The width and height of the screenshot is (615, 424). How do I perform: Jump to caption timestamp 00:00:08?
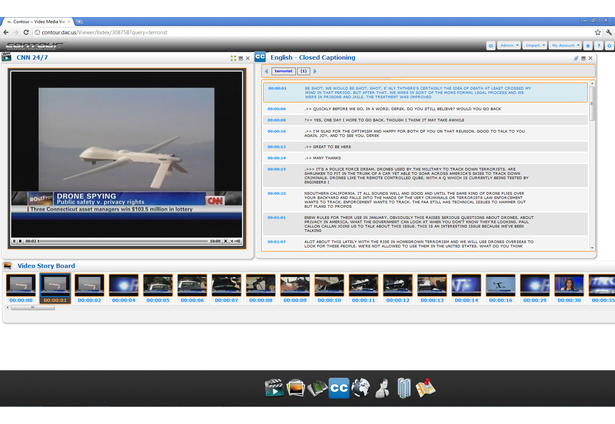point(277,120)
